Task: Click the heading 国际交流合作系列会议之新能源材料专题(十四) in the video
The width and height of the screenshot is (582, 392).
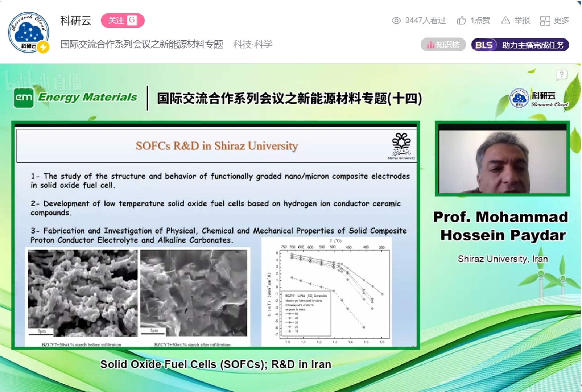Action: coord(289,98)
